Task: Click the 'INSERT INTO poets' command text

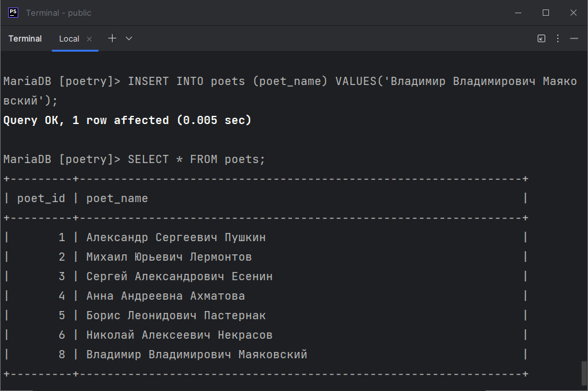Action: coord(186,81)
